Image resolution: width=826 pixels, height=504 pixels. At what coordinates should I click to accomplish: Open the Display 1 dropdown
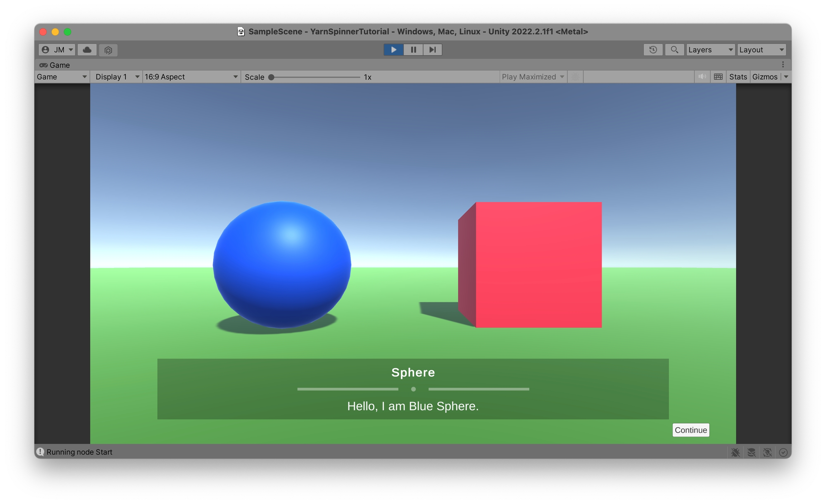point(117,77)
